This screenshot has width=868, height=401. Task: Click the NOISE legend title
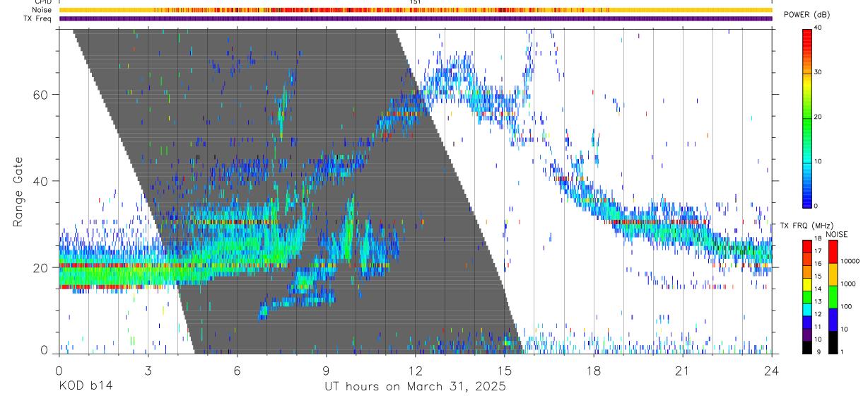(836, 234)
